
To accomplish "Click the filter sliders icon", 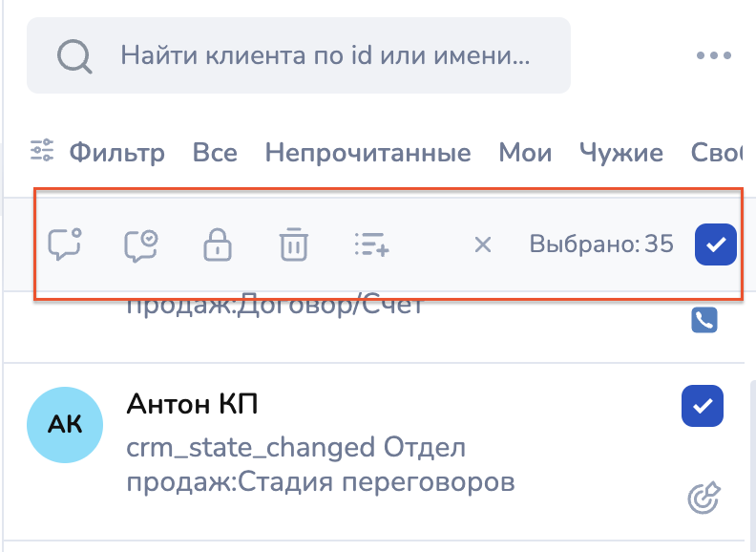I will (42, 151).
